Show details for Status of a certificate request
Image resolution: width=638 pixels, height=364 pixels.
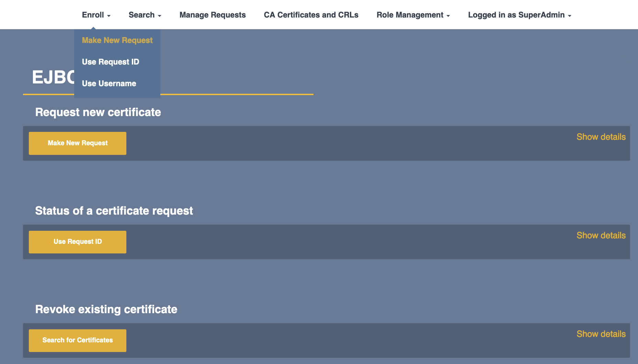click(x=601, y=235)
